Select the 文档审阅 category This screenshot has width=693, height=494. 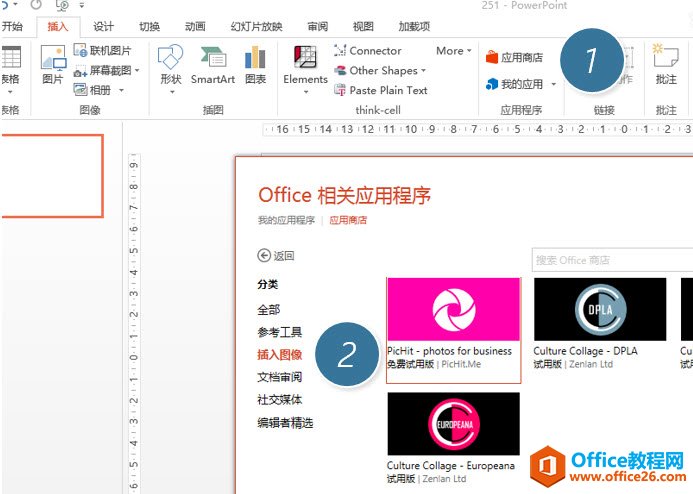click(280, 377)
